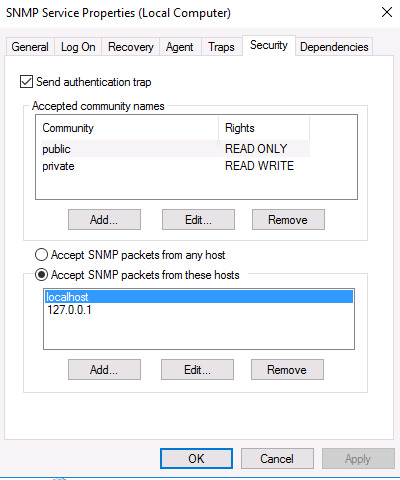Viewport: 400px width, 480px height.
Task: Select the public community row
Action: pyautogui.click(x=176, y=149)
